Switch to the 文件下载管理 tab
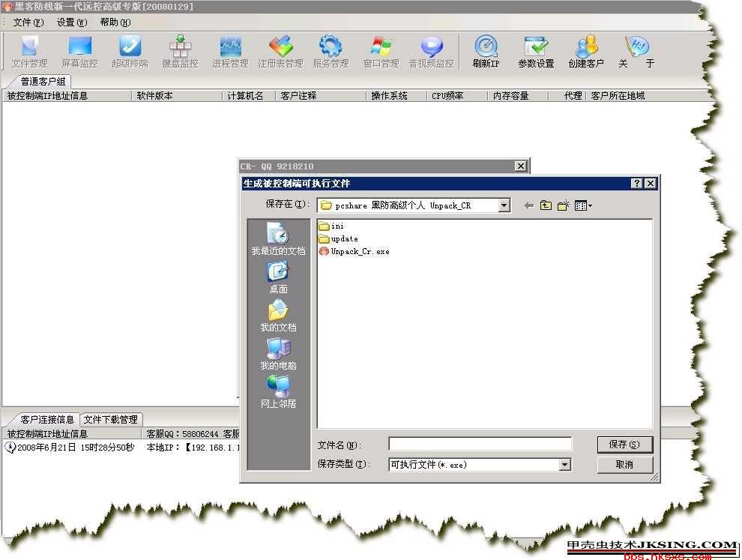The image size is (742, 560). 110,420
